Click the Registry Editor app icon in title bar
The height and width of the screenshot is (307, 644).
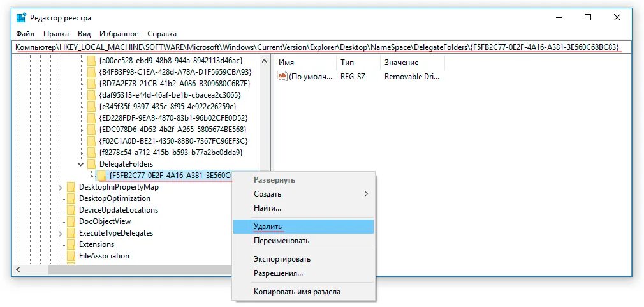click(x=21, y=18)
